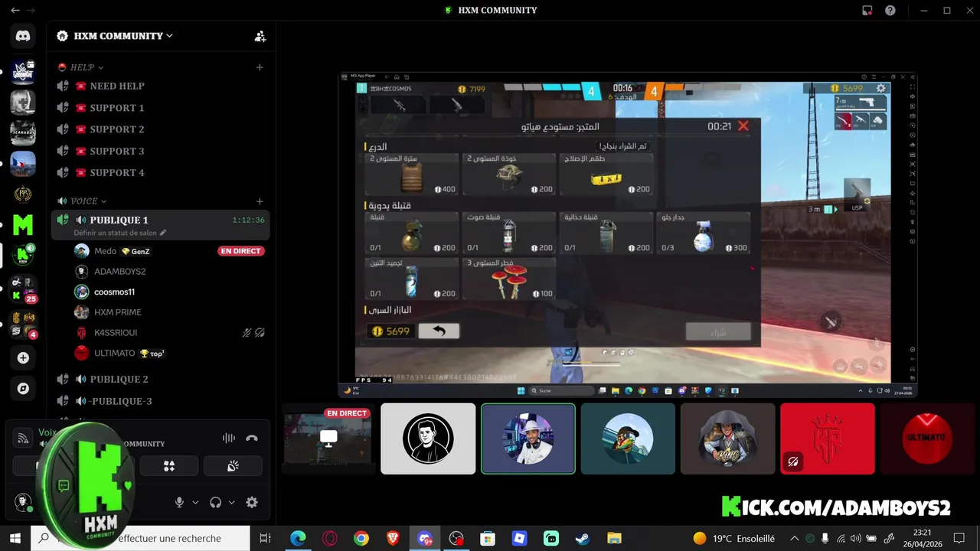Open the EN DIRECT stream thumbnail tile

pos(328,439)
